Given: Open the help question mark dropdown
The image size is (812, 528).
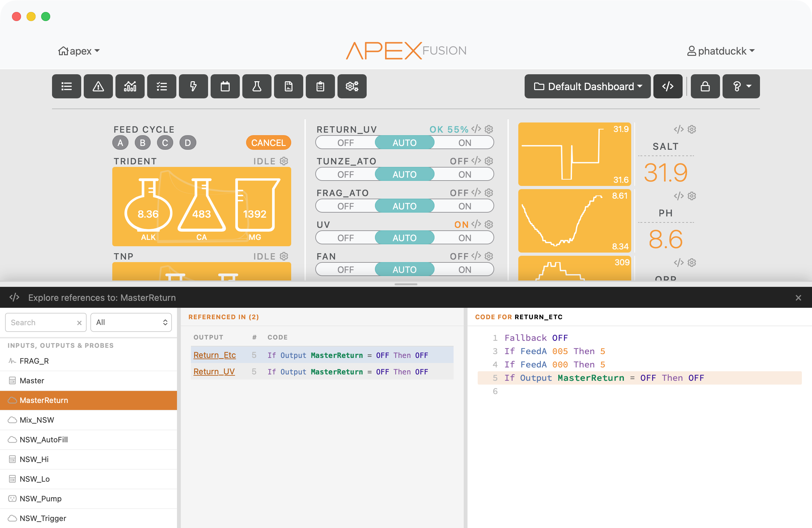Looking at the screenshot, I should 741,86.
